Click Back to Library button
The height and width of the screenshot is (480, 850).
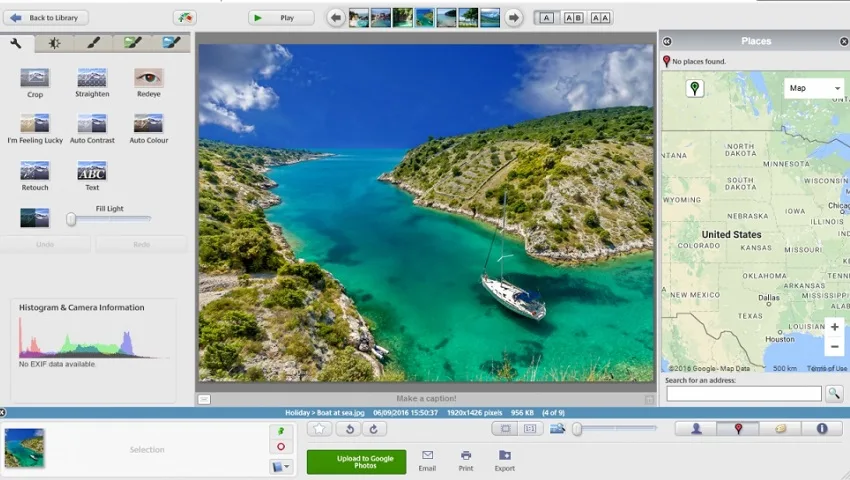[46, 18]
